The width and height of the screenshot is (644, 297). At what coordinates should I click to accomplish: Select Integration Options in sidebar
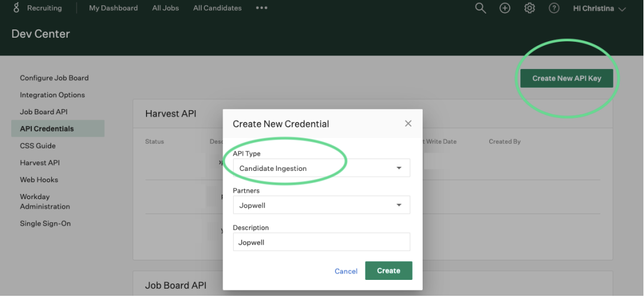pos(52,95)
